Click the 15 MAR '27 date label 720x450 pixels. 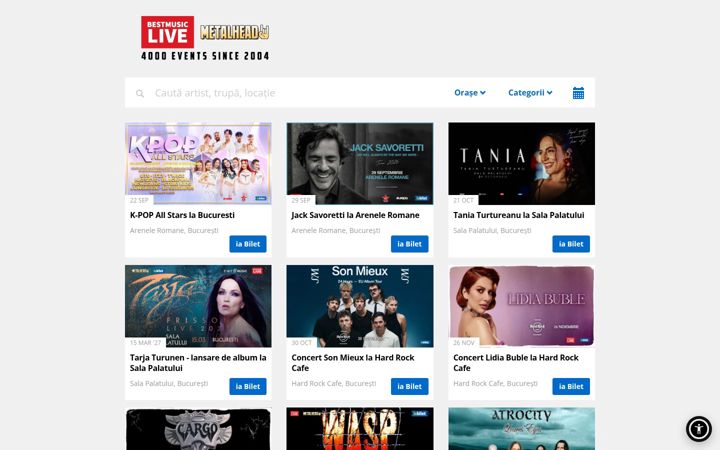146,343
